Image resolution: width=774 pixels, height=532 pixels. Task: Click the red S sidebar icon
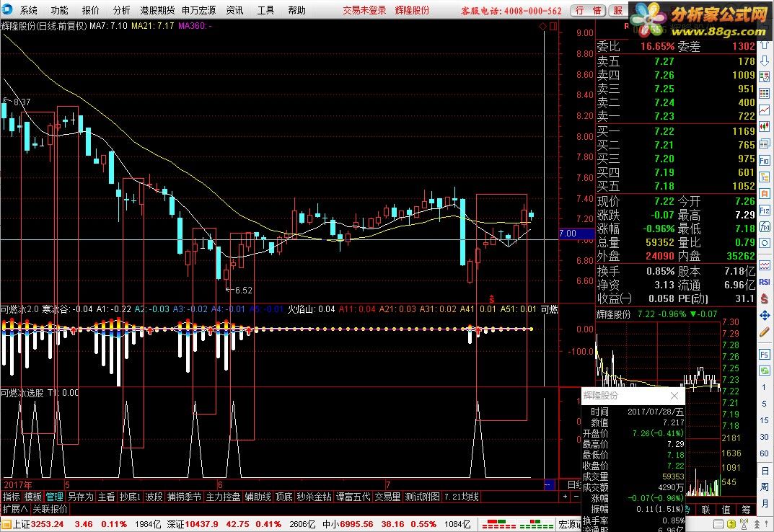765,298
